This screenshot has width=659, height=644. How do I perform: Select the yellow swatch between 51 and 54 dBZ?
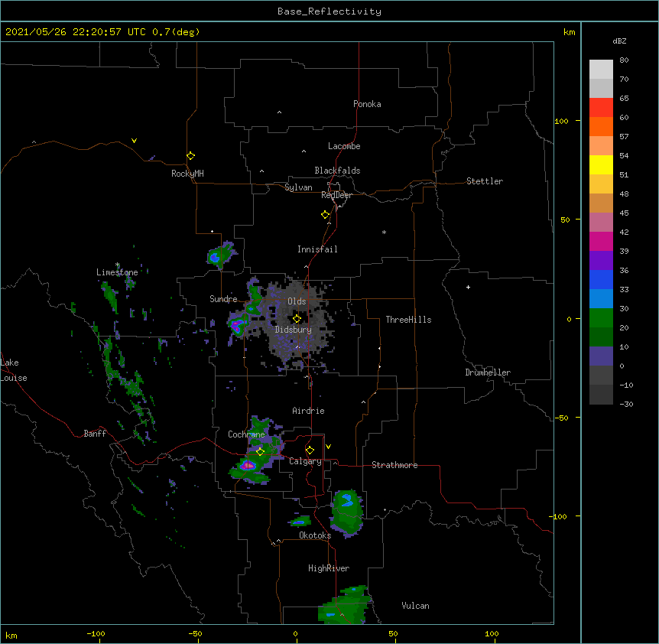pyautogui.click(x=601, y=164)
